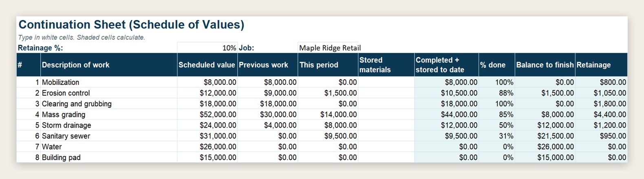The height and width of the screenshot is (179, 644).
Task: Select scheduled value $26,000.00 for Water
Action: pyautogui.click(x=207, y=146)
